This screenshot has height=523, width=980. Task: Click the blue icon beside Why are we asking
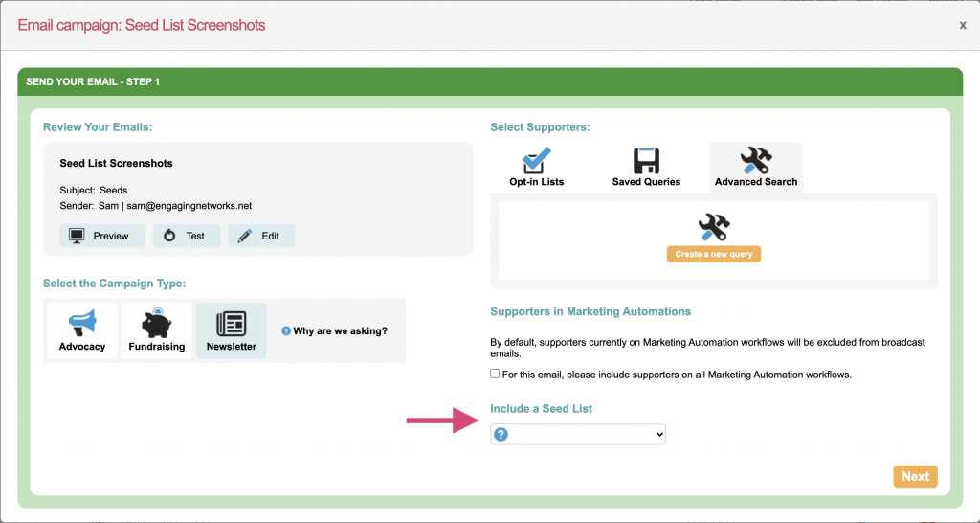tap(285, 331)
